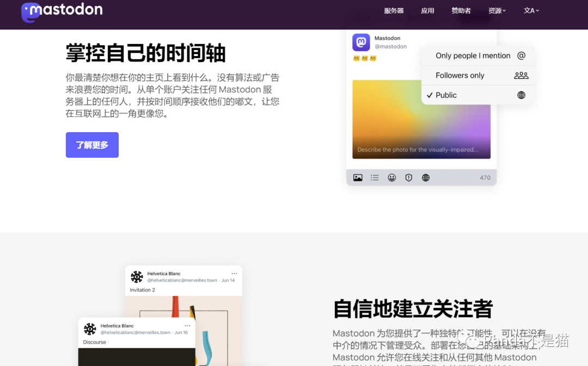Click the Mastodon logo in header

coord(62,11)
